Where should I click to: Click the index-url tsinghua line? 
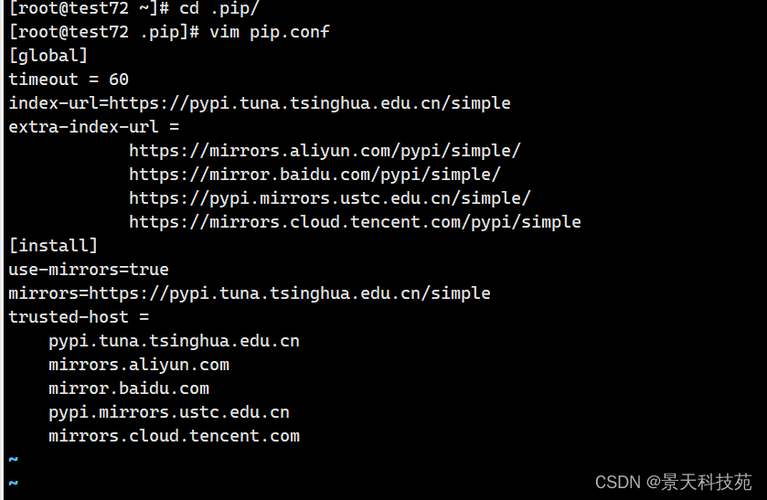[x=259, y=104]
